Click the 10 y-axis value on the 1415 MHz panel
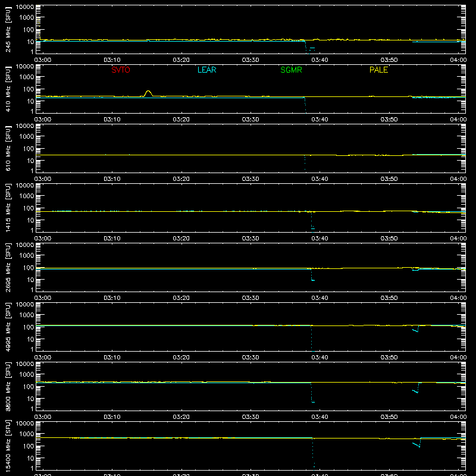This screenshot has height=476, width=476. click(x=30, y=220)
